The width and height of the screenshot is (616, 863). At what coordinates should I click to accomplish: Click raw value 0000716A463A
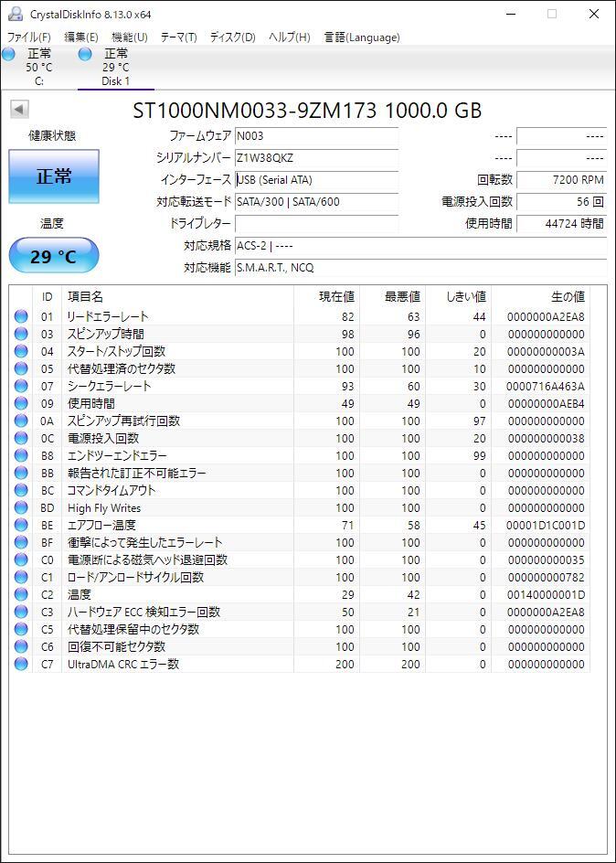click(546, 387)
